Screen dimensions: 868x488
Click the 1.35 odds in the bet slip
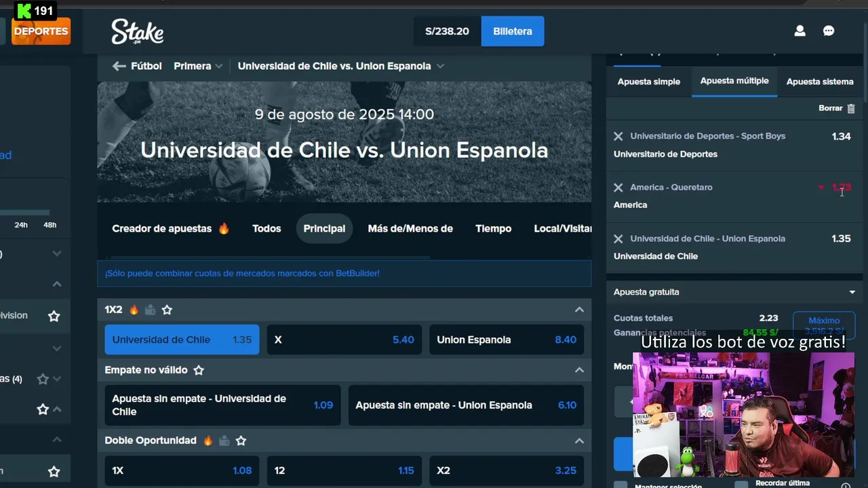841,239
